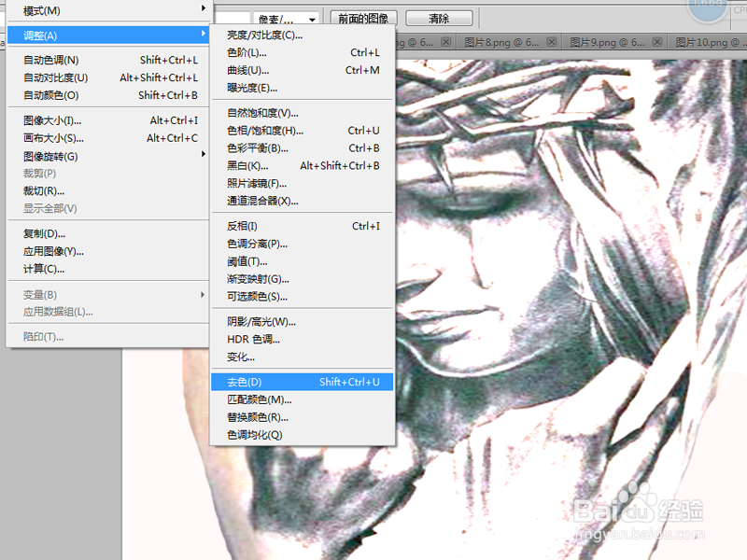Apply 自动颜色(O) auto color

(x=108, y=95)
